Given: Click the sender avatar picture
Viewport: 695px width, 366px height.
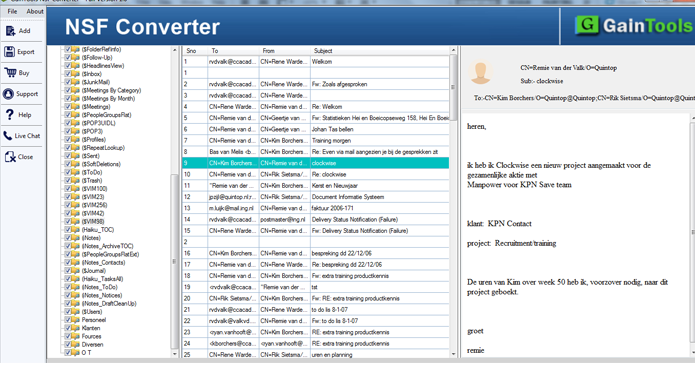Looking at the screenshot, I should click(x=481, y=73).
